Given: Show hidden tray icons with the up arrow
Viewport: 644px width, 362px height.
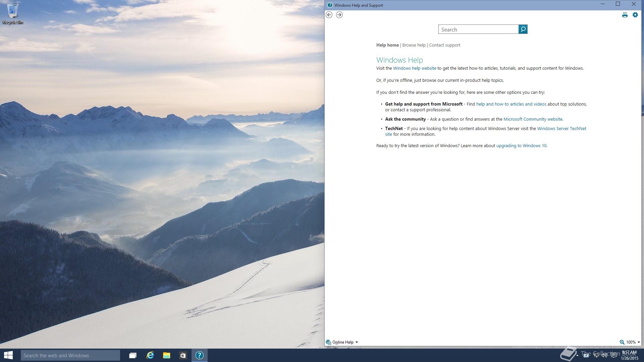Looking at the screenshot, I should [x=577, y=355].
